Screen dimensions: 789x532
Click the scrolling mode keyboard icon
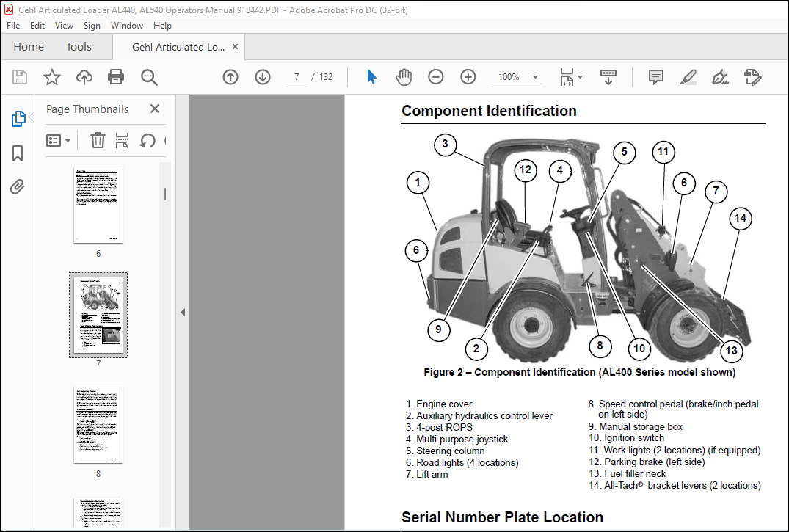click(x=608, y=77)
